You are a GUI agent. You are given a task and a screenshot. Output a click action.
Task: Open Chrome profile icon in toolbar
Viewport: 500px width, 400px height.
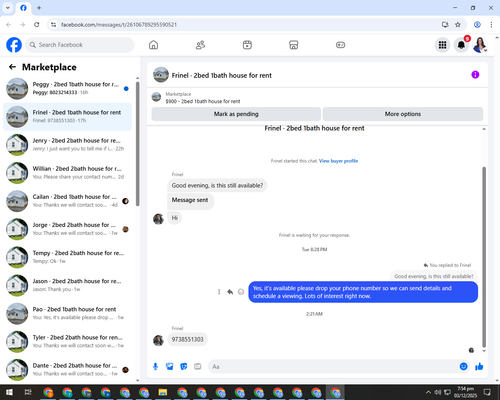pos(477,25)
